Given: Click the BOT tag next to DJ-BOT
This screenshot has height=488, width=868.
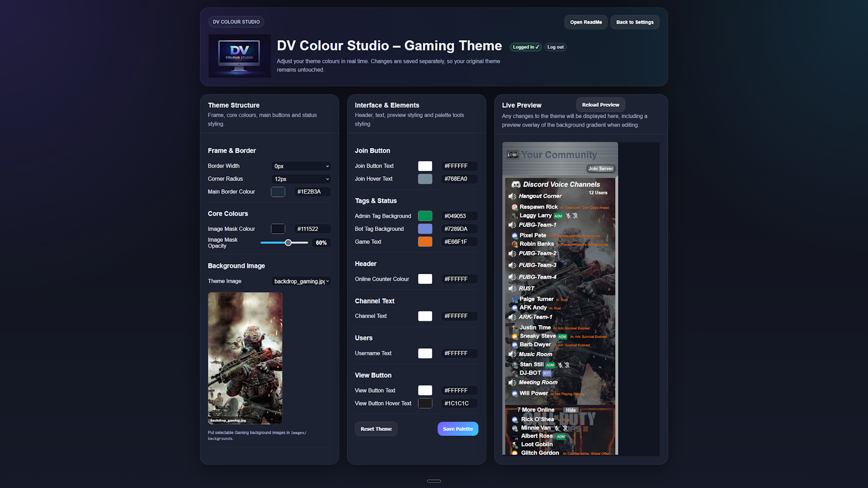Looking at the screenshot, I should tap(547, 374).
